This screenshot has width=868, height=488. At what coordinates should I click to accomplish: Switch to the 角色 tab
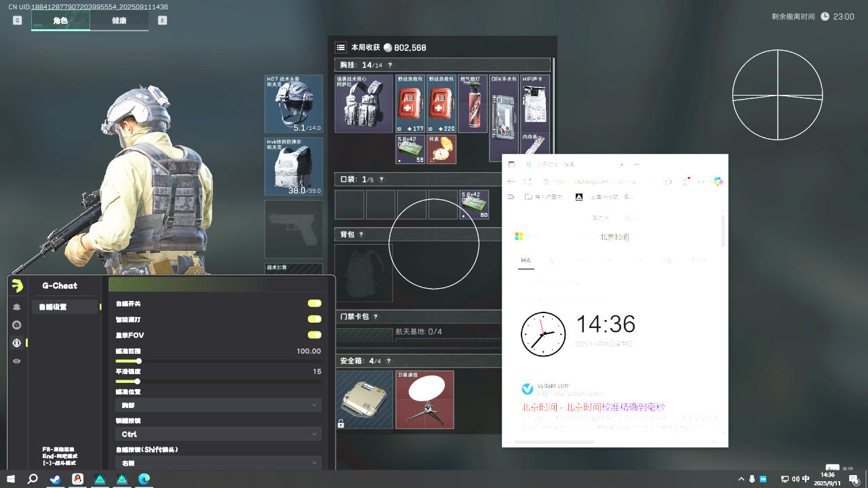pos(60,20)
